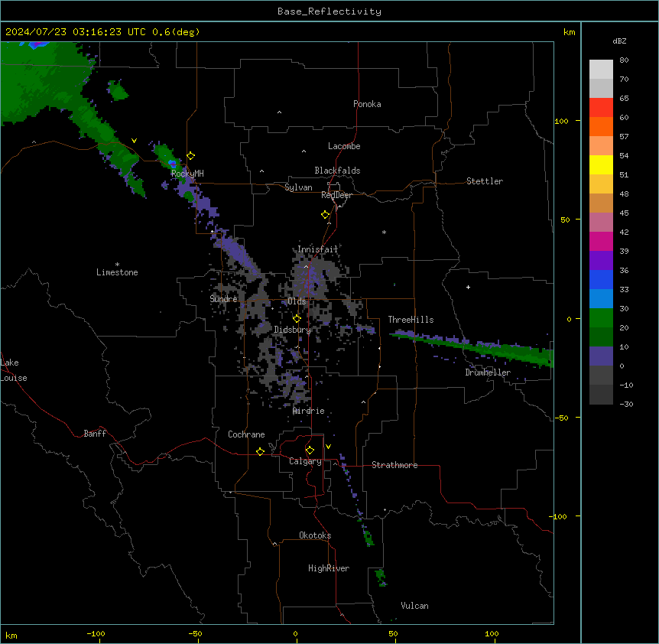Click the white caret marker east of Airdrie
This screenshot has height=644, width=659.
[x=364, y=402]
